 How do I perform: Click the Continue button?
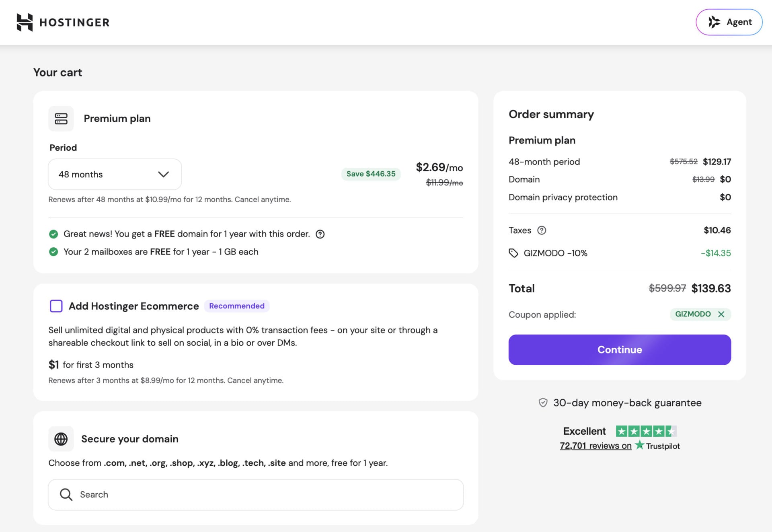[620, 350]
